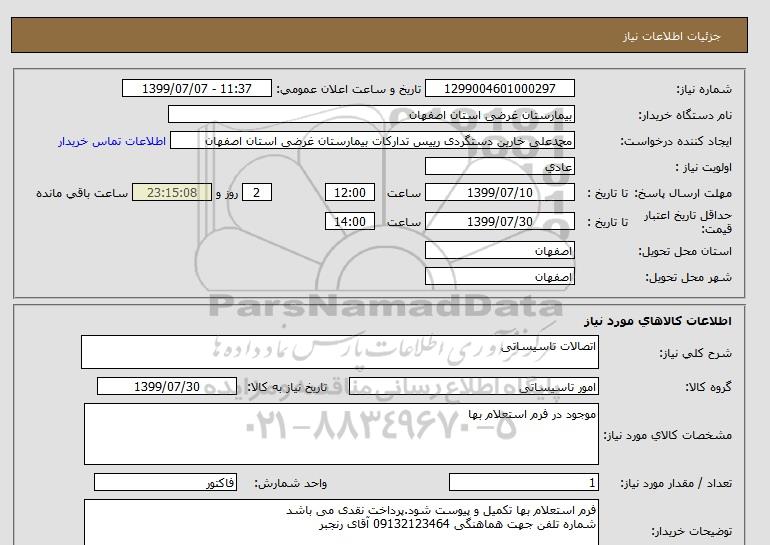The height and width of the screenshot is (545, 770).
Task: Select delivery province field اصفهان
Action: tap(499, 250)
